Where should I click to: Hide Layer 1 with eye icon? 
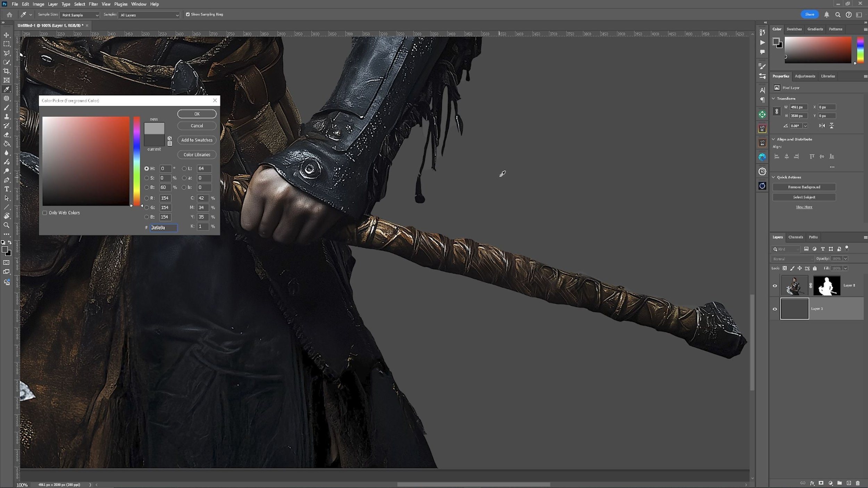pyautogui.click(x=775, y=309)
